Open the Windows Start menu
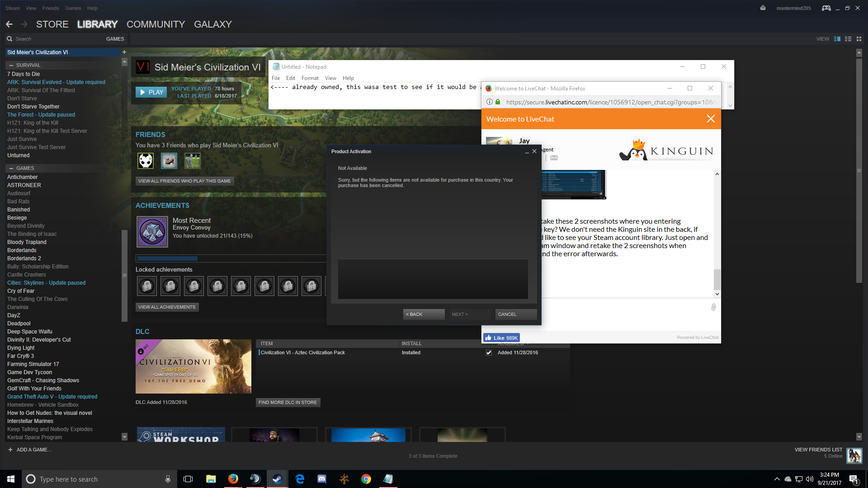Image resolution: width=868 pixels, height=488 pixels. pyautogui.click(x=11, y=479)
